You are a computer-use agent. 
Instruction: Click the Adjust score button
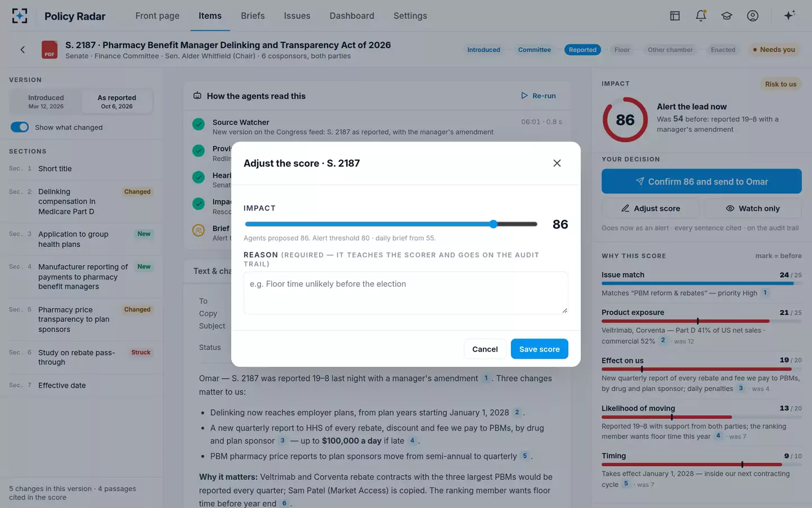tap(651, 208)
